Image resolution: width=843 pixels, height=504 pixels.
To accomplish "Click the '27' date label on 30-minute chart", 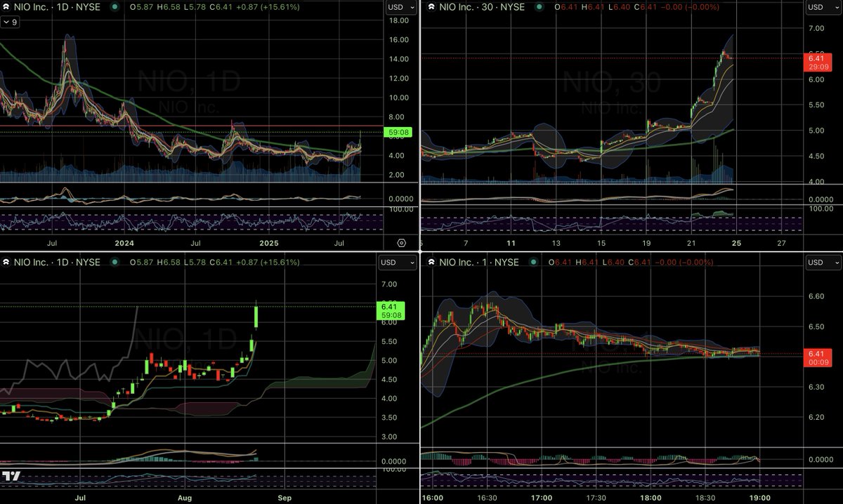I will [x=782, y=243].
